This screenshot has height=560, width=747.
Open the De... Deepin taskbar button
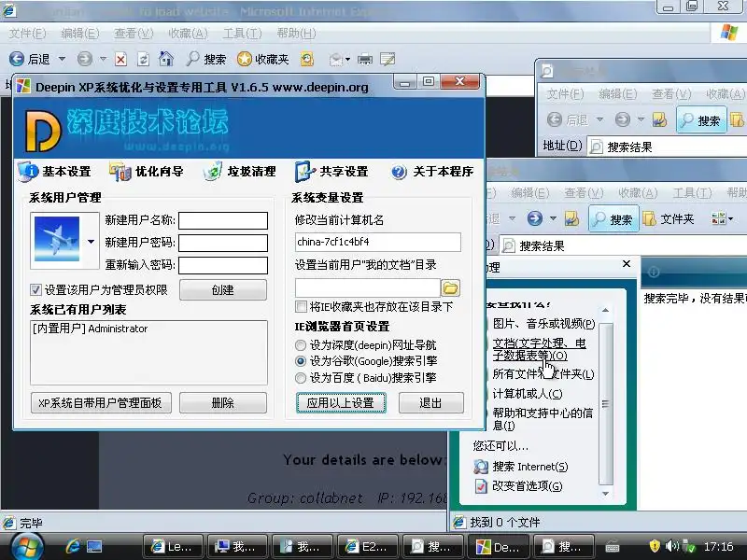pos(499,547)
